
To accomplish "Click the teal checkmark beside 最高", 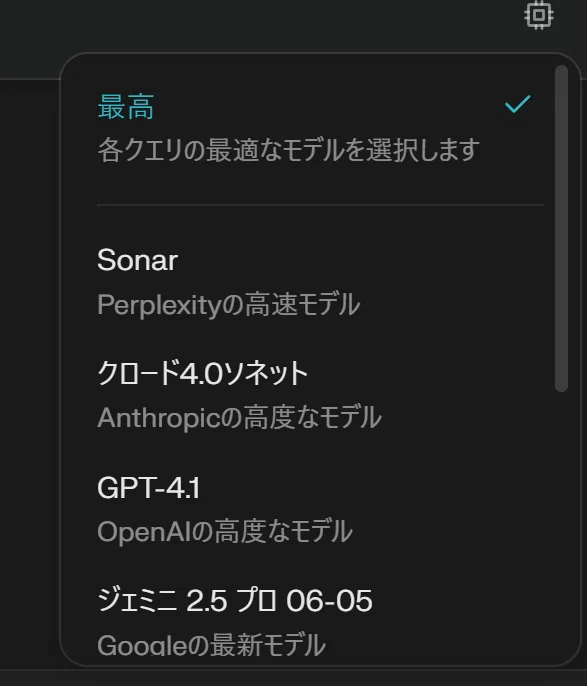I will (517, 104).
